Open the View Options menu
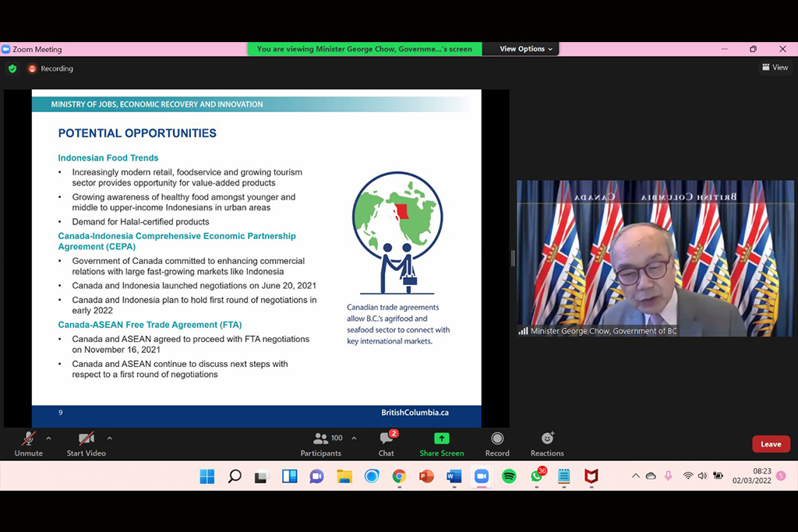The width and height of the screenshot is (798, 532). point(526,49)
